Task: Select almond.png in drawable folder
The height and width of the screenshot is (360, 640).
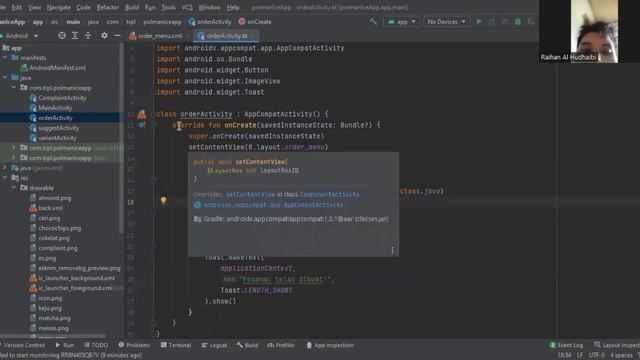Action: click(x=54, y=198)
